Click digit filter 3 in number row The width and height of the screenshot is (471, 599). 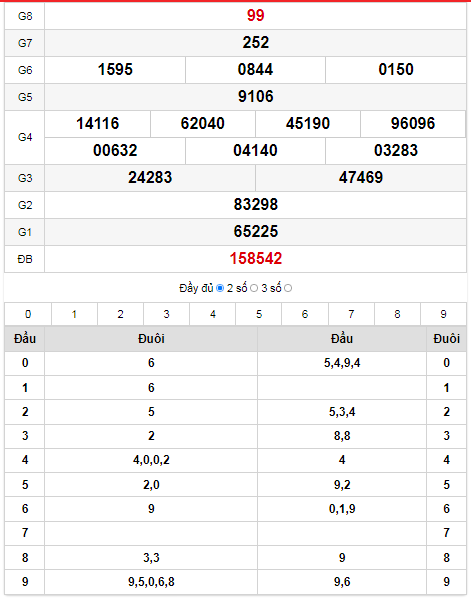[166, 314]
